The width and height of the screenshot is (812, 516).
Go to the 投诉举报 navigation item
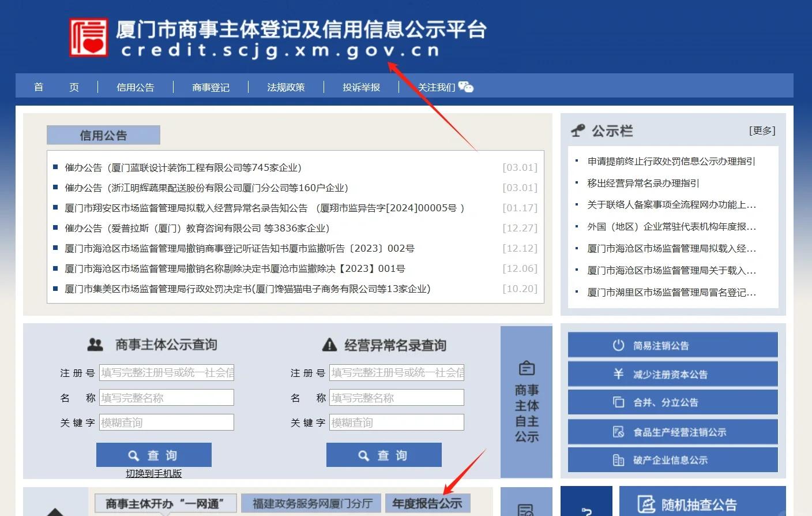click(x=362, y=87)
